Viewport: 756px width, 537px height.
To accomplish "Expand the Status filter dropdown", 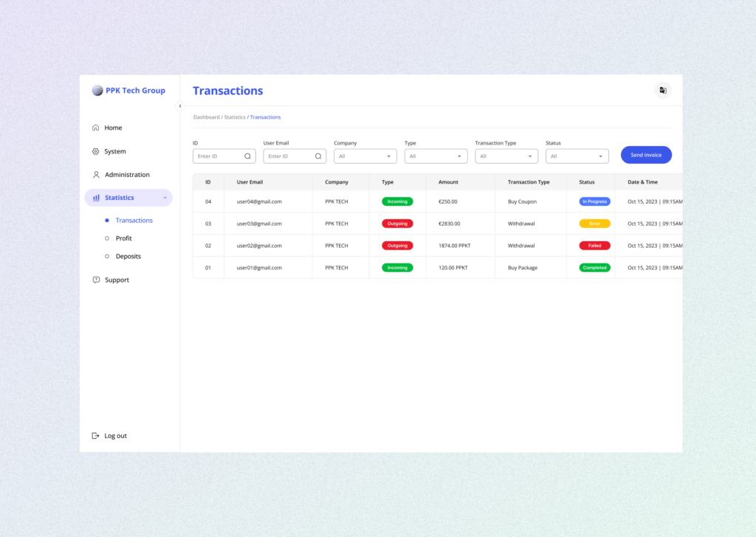I will coord(577,156).
